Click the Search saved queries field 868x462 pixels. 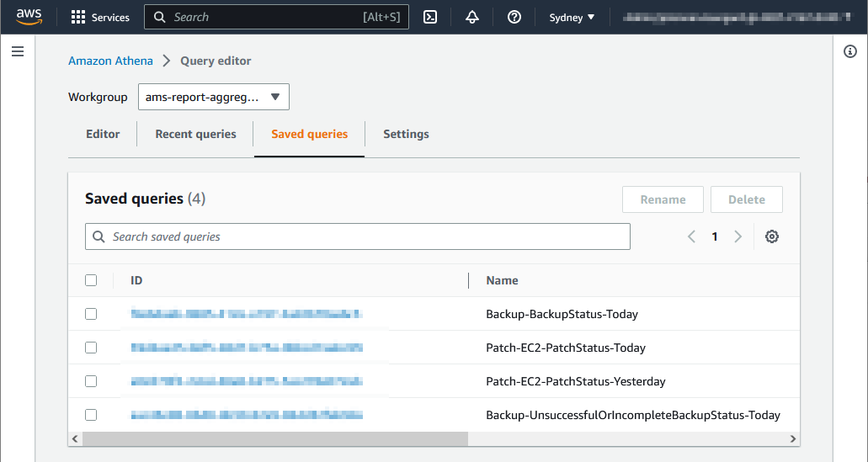[358, 236]
